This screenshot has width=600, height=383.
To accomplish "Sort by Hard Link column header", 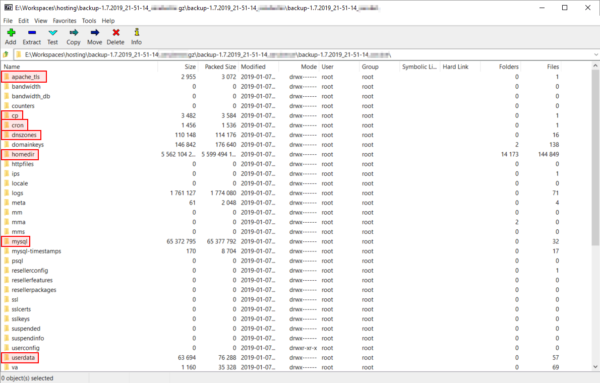I will (455, 67).
